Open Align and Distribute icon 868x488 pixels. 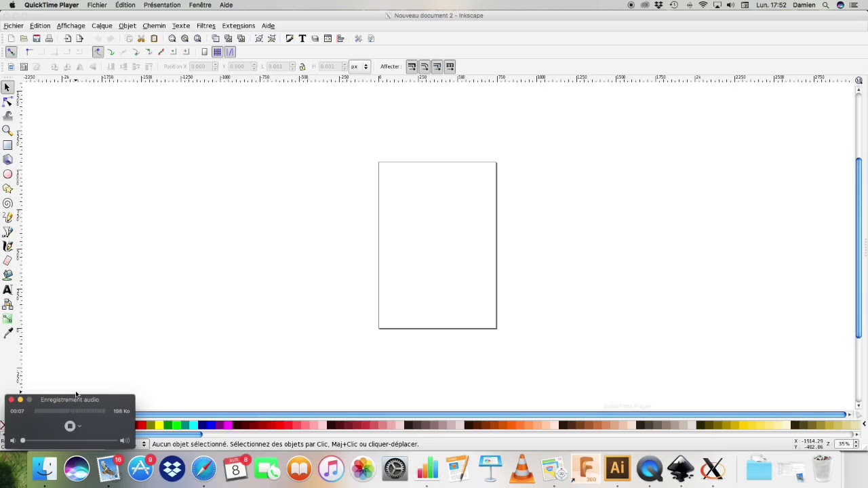[340, 39]
